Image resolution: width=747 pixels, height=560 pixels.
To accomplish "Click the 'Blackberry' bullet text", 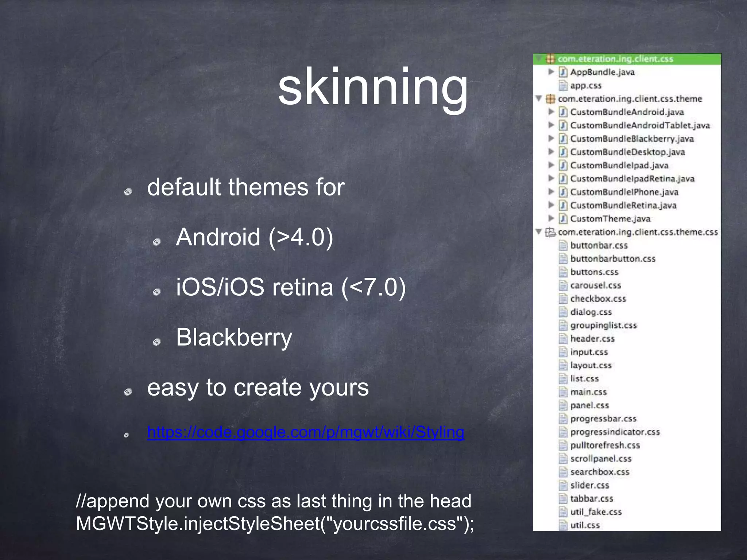I will click(234, 338).
